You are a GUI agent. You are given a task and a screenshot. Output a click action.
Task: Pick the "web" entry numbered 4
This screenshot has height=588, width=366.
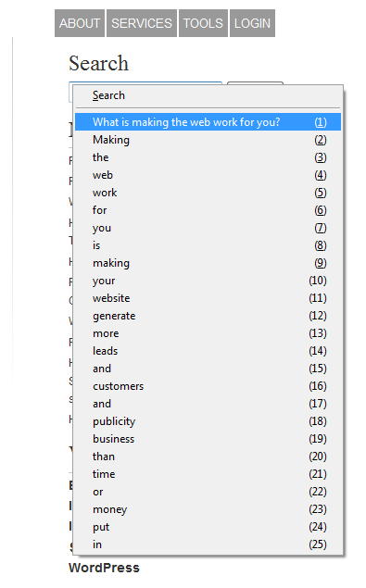[208, 175]
